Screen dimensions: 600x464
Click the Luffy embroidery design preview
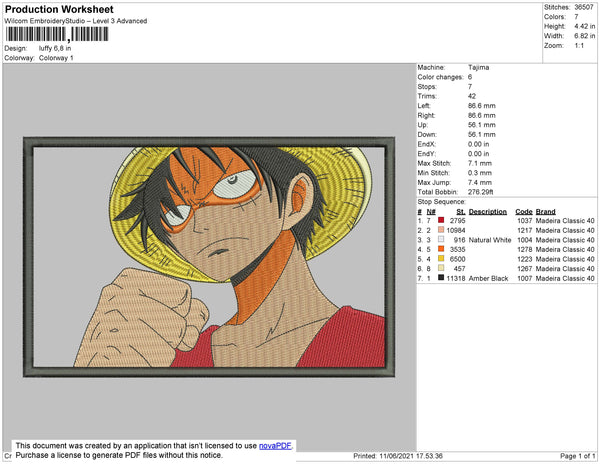click(x=209, y=257)
